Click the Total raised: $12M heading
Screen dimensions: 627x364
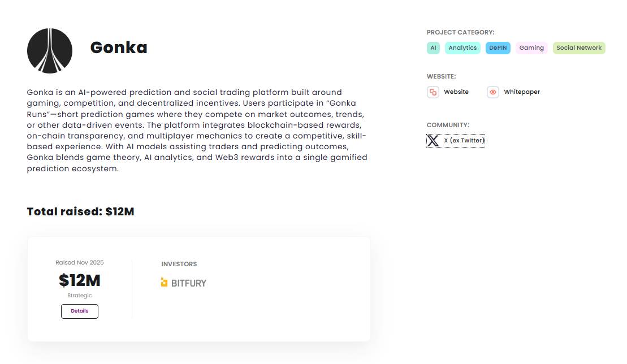(81, 212)
